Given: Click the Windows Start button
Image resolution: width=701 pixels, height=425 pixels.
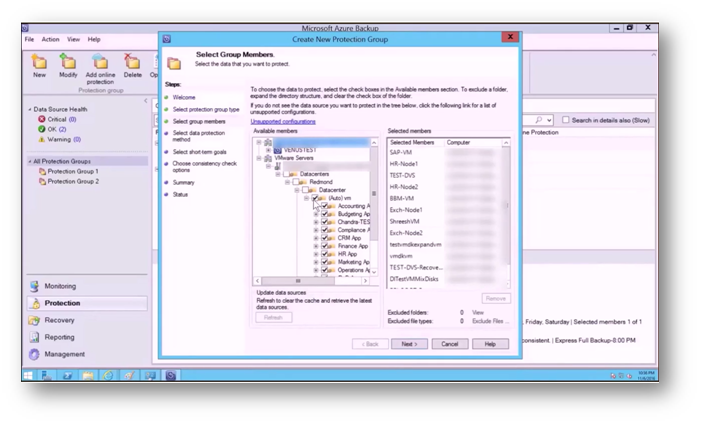Looking at the screenshot, I should tap(28, 375).
